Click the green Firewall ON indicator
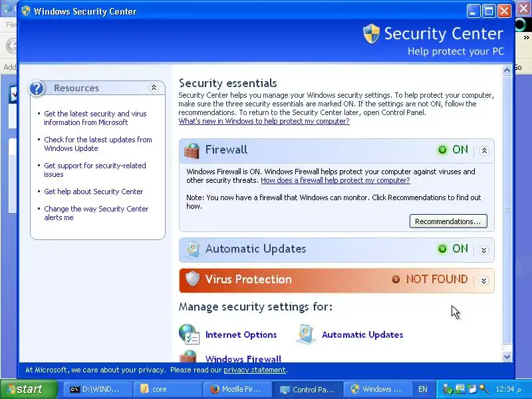This screenshot has height=399, width=532. pos(442,150)
